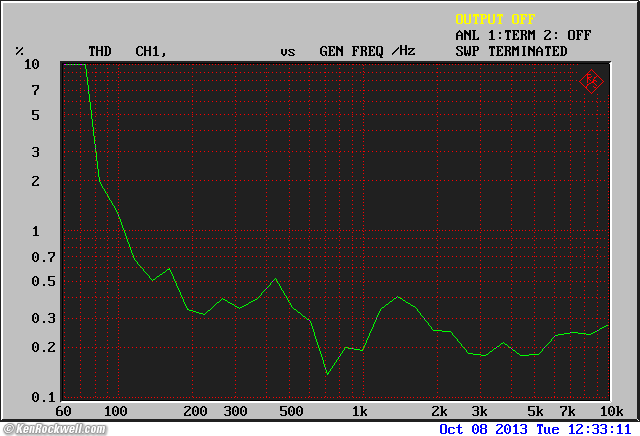Click the red Rohde & Schwarz diamond logo
Image resolution: width=640 pixels, height=436 pixels.
coord(592,82)
